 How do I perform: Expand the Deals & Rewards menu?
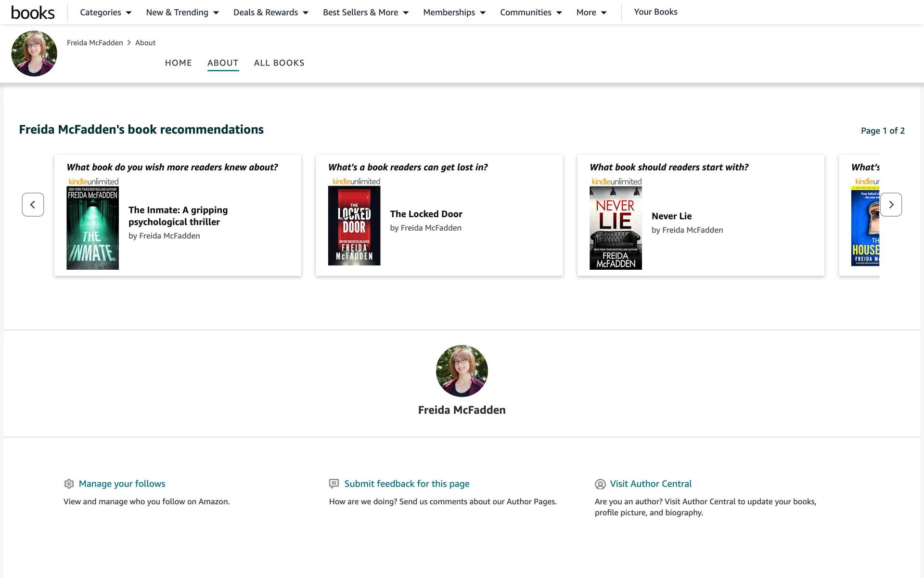(270, 13)
